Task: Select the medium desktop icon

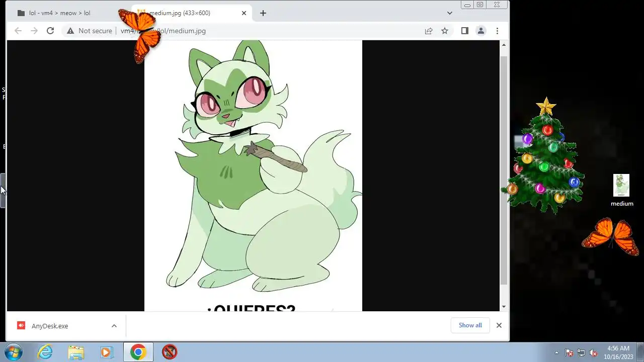Action: (622, 191)
